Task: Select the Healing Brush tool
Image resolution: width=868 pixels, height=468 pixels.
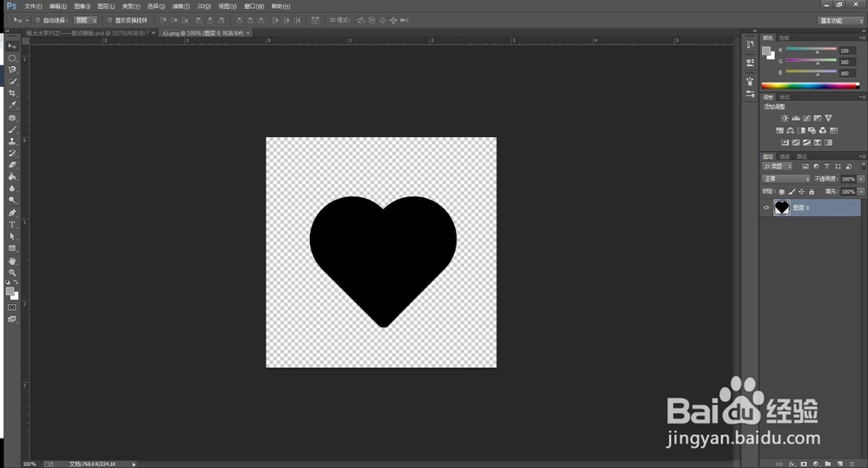Action: tap(12, 118)
